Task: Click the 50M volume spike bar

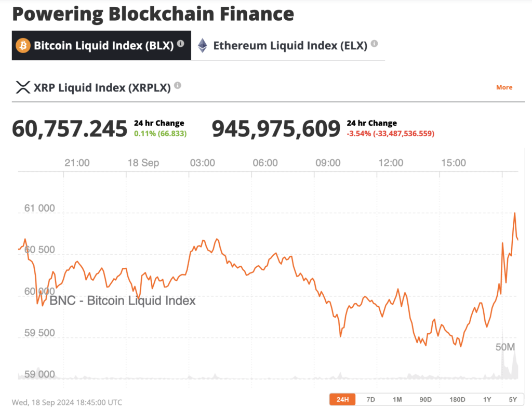Action: pyautogui.click(x=502, y=359)
